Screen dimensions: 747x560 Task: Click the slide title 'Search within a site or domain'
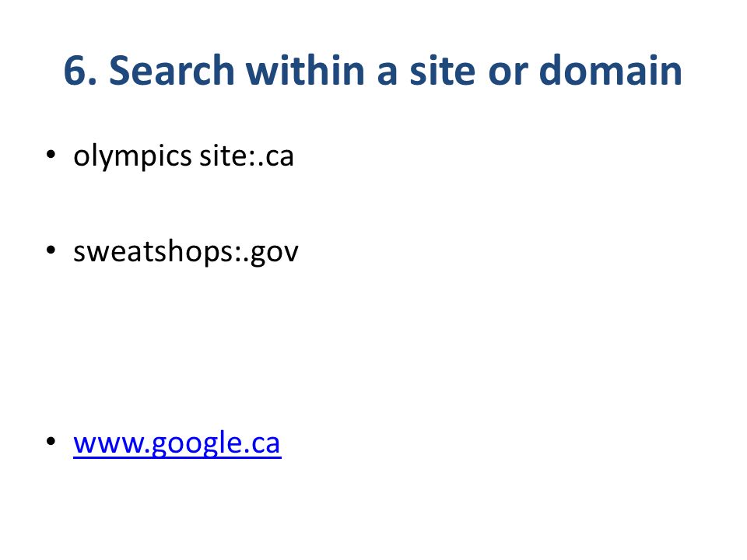point(395,71)
